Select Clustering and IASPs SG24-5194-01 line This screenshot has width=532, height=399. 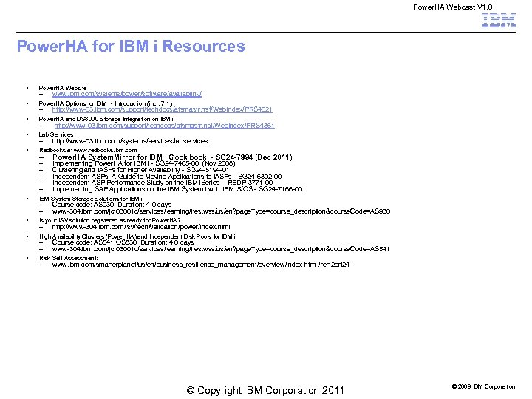[x=140, y=170]
